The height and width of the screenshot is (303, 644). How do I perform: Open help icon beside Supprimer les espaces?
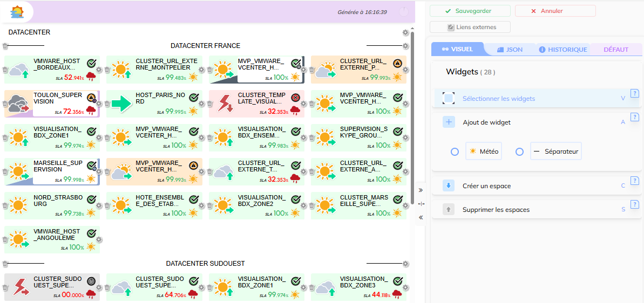pyautogui.click(x=635, y=204)
